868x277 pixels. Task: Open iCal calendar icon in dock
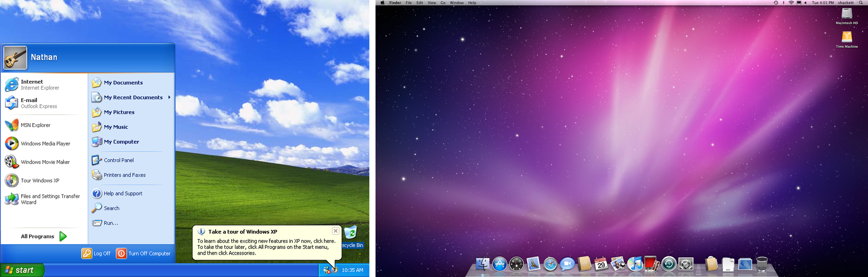tap(601, 264)
